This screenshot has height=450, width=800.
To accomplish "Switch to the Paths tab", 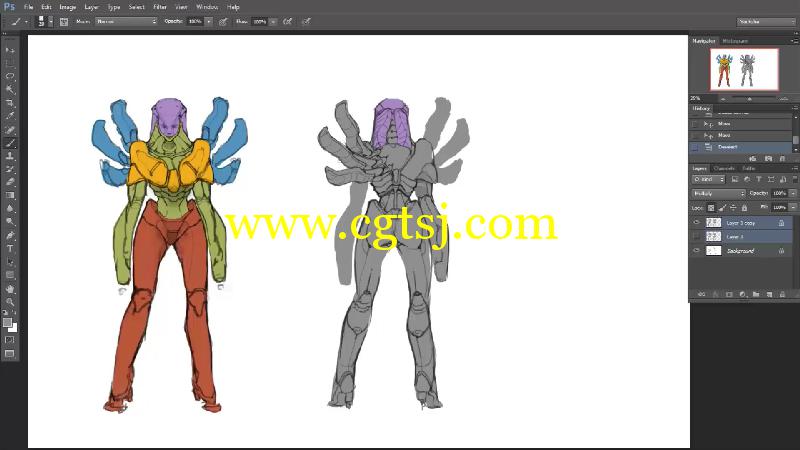I will (748, 168).
